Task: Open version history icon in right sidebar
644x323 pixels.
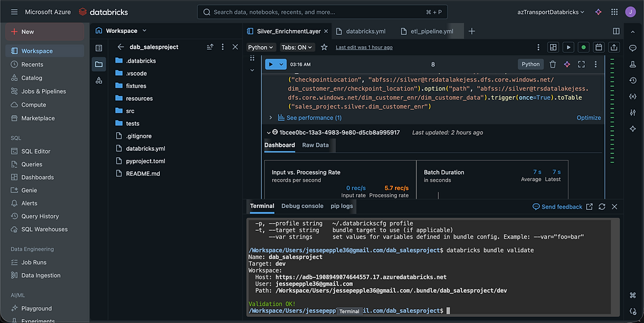Action: 632,80
